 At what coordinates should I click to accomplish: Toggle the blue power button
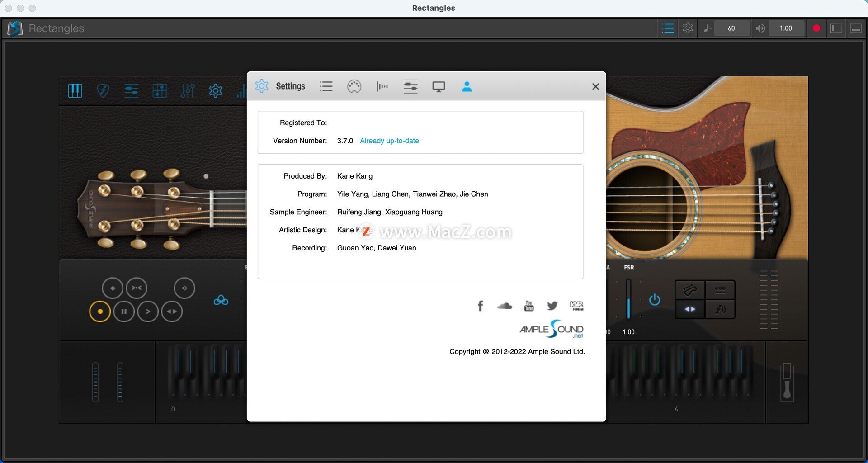[x=655, y=299]
